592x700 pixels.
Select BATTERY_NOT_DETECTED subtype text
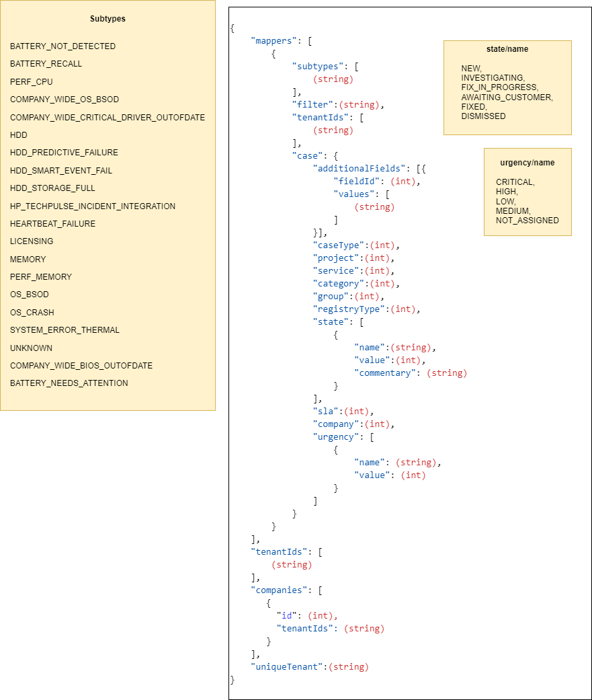[x=63, y=46]
